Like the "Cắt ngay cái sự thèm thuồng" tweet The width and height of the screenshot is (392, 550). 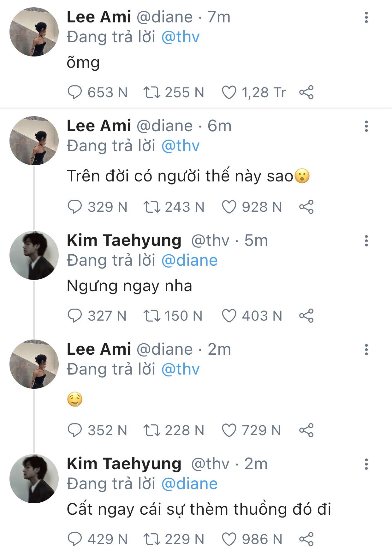229,539
